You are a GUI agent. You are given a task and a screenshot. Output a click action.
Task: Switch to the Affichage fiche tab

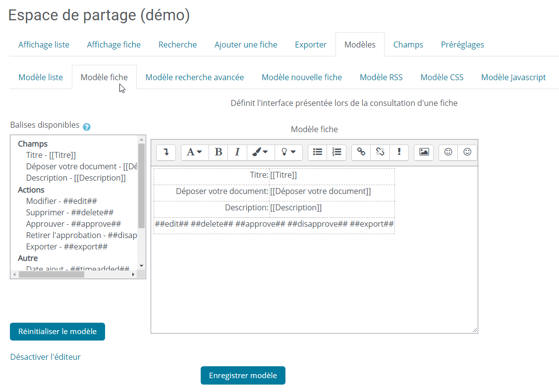[113, 45]
